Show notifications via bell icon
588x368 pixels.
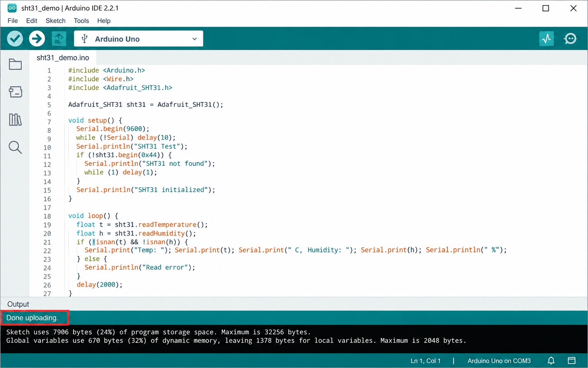coord(551,361)
